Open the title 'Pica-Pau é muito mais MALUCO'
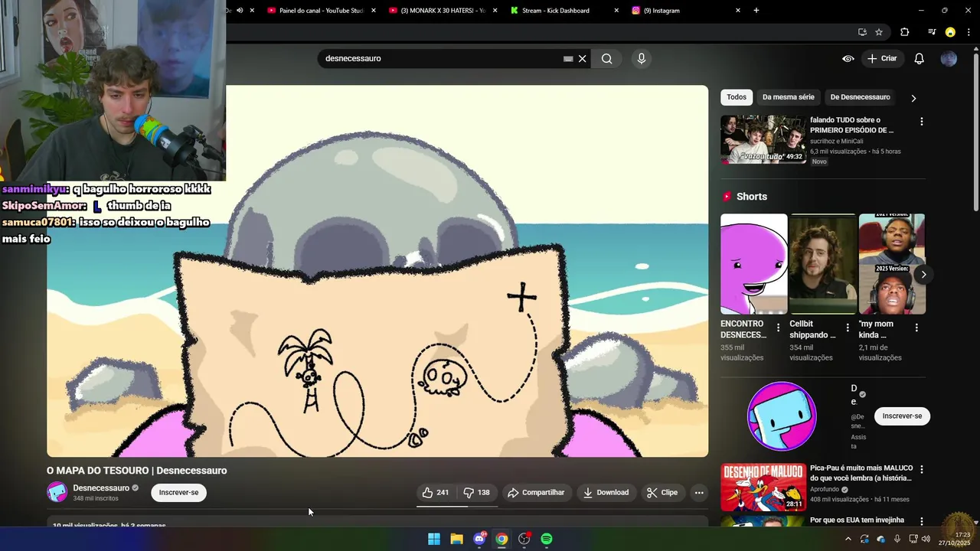This screenshot has height=551, width=980. pyautogui.click(x=861, y=473)
